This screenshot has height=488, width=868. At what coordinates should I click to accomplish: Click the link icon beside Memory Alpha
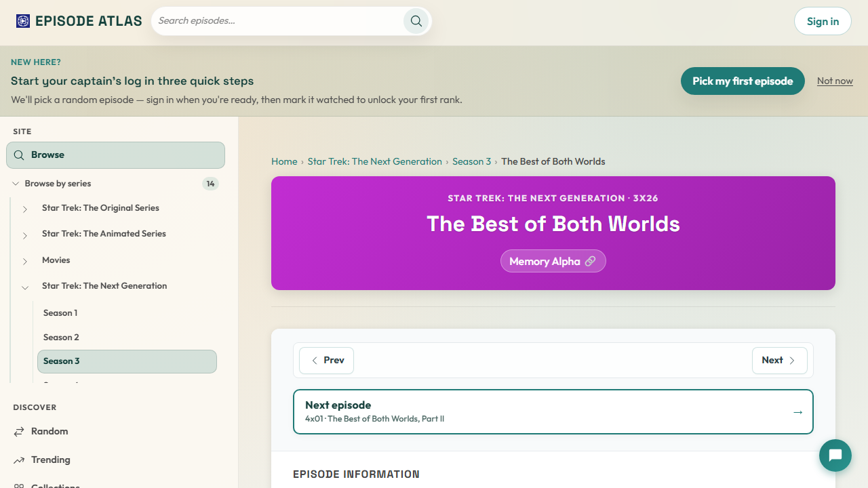pyautogui.click(x=590, y=261)
